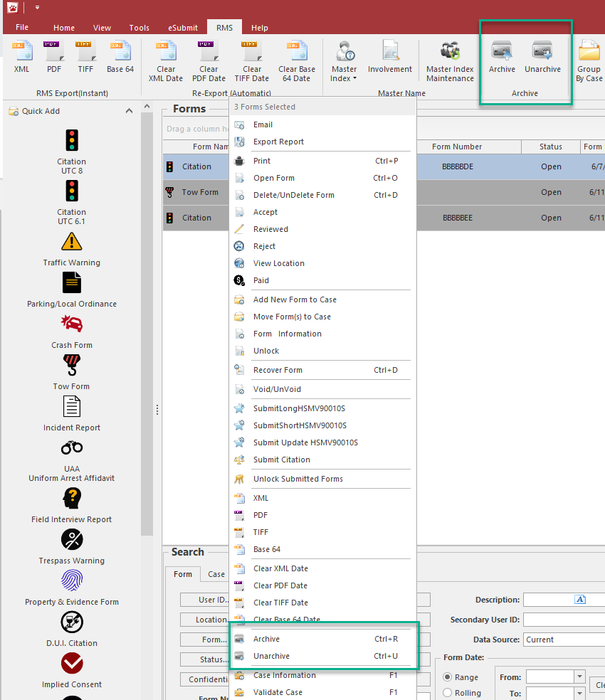This screenshot has height=700, width=605.
Task: Open the From date dropdown
Action: point(579,677)
